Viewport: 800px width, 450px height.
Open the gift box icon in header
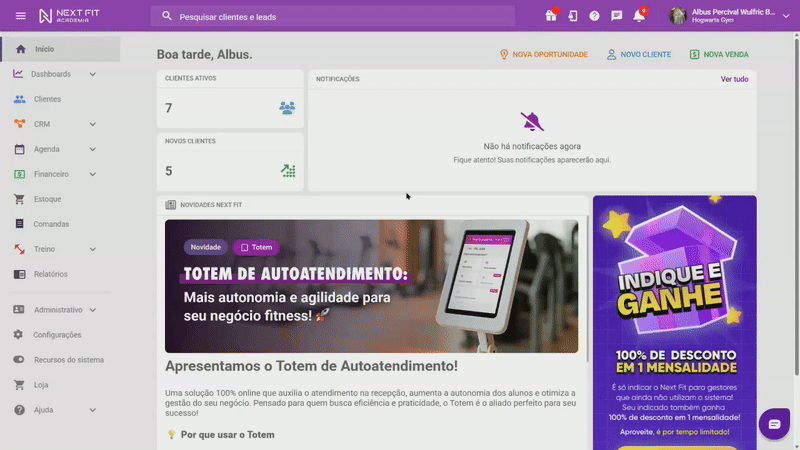(x=551, y=16)
